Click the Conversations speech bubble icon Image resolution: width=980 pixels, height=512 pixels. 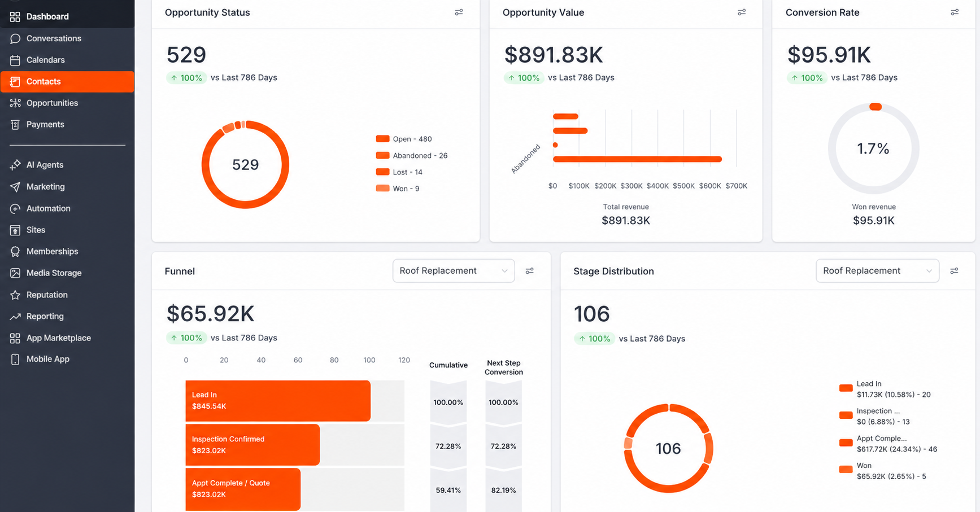pos(15,38)
